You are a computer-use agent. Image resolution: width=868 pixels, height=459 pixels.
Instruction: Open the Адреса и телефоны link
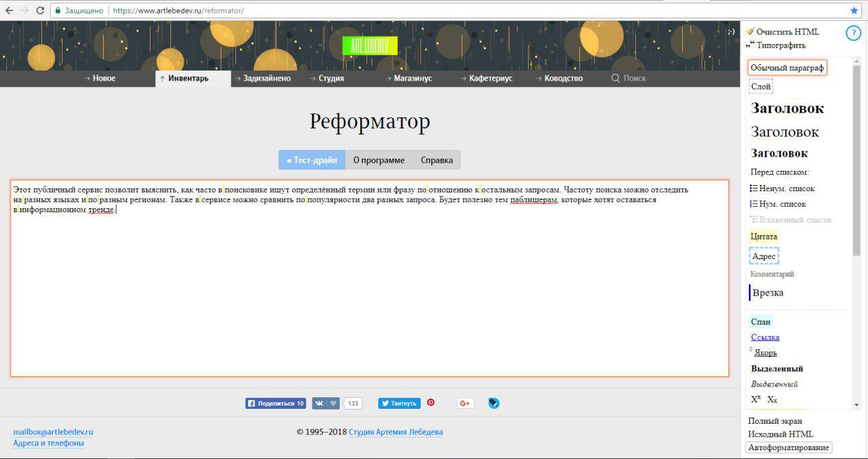point(49,443)
